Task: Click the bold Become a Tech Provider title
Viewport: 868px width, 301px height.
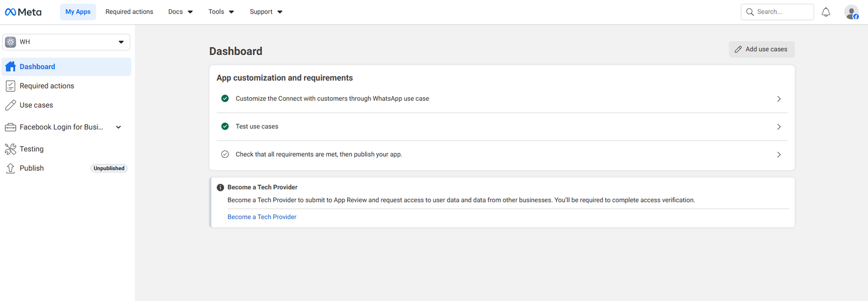Action: 263,187
